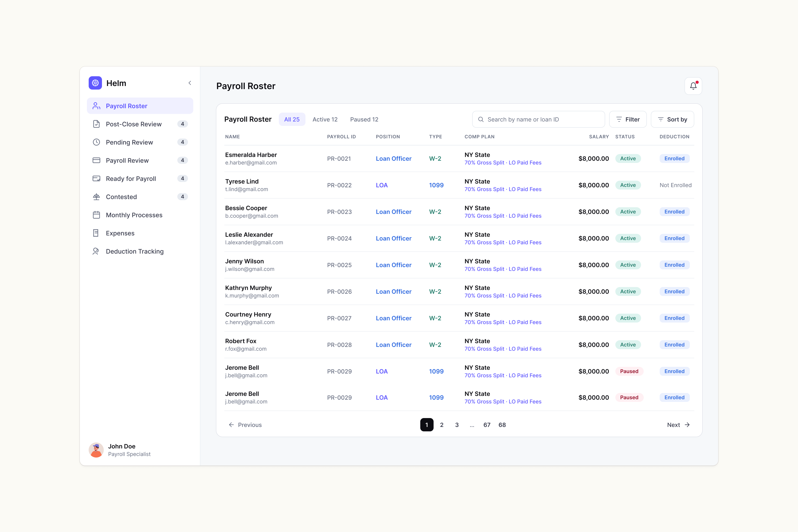798x532 pixels.
Task: Click the Payroll Review card icon
Action: tap(96, 160)
